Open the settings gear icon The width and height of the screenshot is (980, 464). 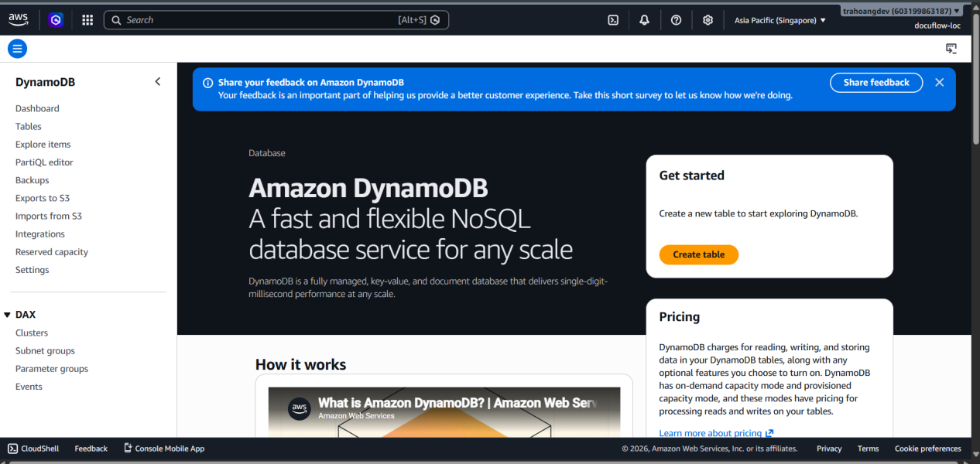pos(708,20)
